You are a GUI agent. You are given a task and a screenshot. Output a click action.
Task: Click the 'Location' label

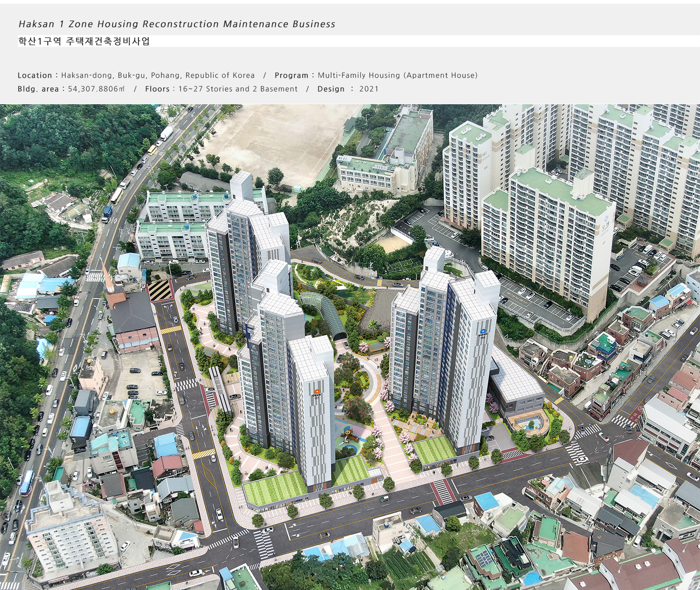click(35, 75)
